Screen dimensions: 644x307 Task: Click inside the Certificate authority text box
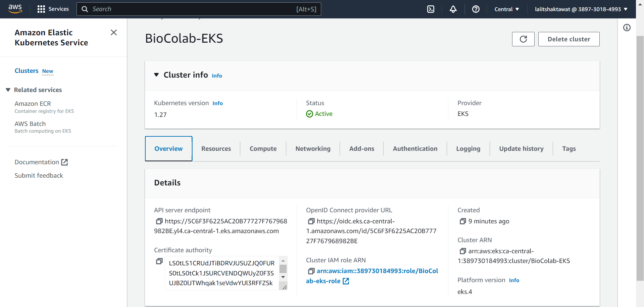tap(221, 273)
